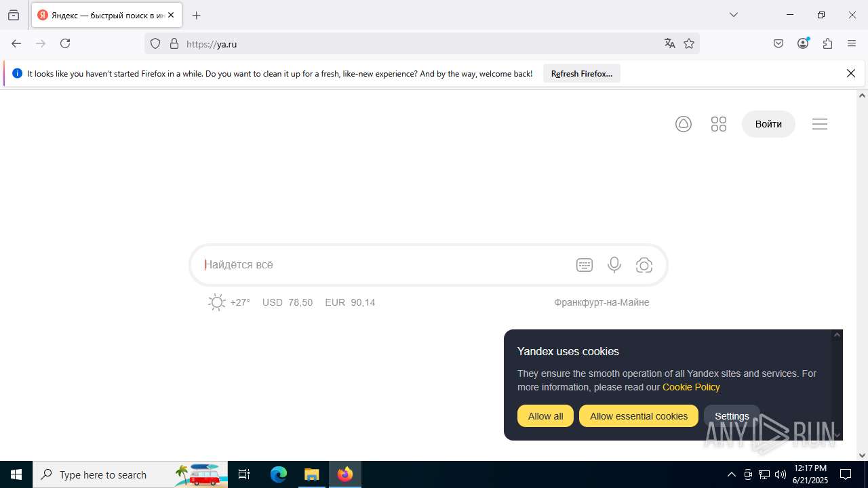Open the USD 78,50 exchange rate
The width and height of the screenshot is (868, 488).
tap(288, 302)
